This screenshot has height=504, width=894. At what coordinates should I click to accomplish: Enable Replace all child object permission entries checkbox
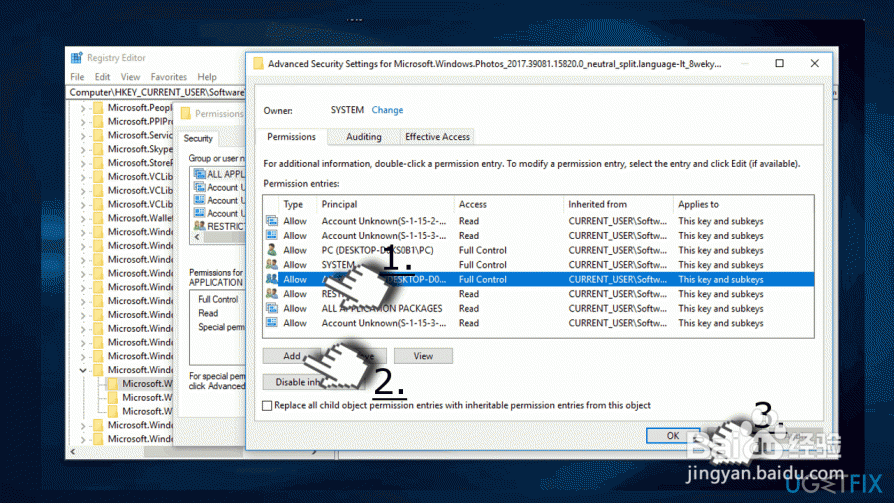click(x=267, y=405)
